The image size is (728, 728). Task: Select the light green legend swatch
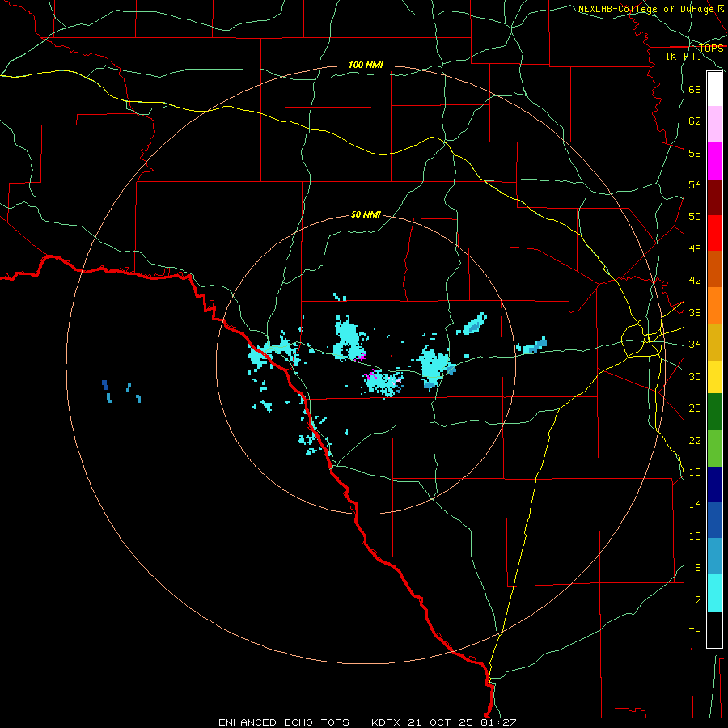714,448
